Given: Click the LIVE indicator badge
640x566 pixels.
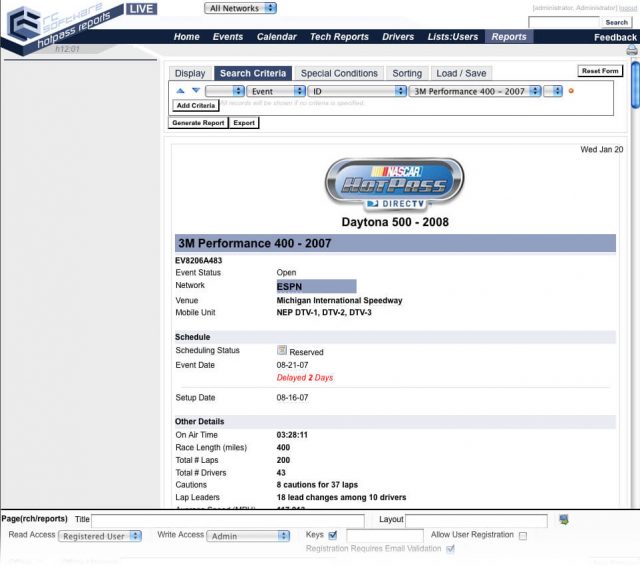Looking at the screenshot, I should click(x=141, y=9).
